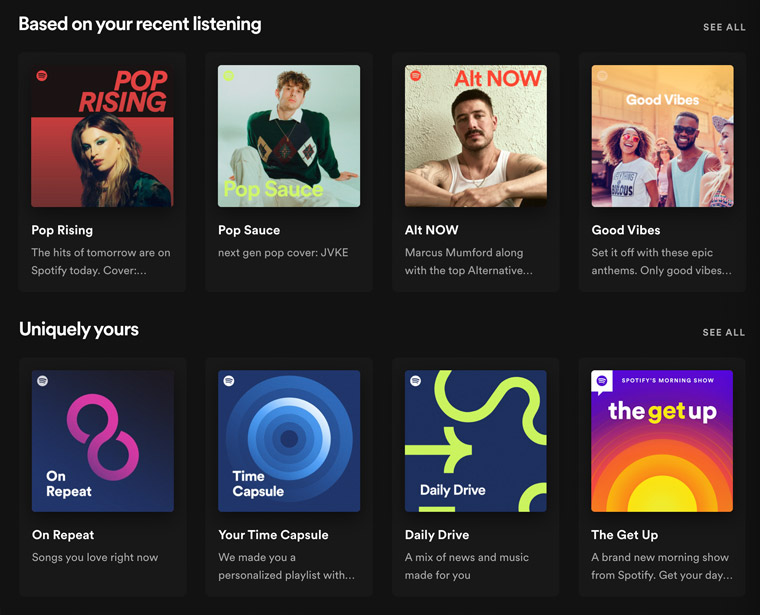
Task: Click "The hits of tomorrow" description
Action: 101,262
